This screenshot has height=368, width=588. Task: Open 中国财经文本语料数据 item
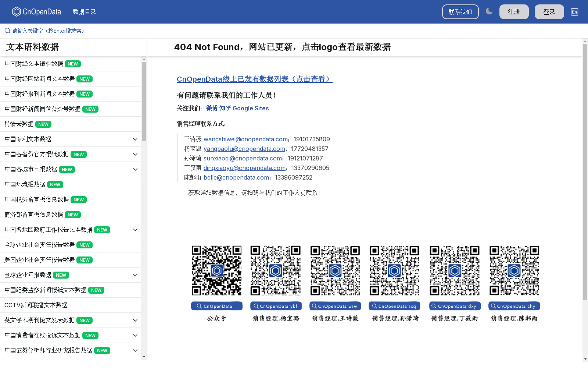coord(71,64)
